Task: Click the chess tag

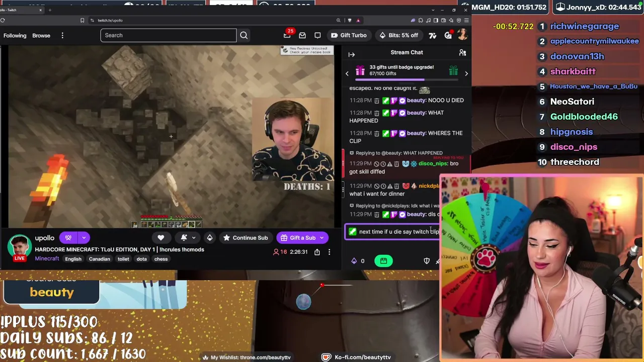Action: coord(161,259)
